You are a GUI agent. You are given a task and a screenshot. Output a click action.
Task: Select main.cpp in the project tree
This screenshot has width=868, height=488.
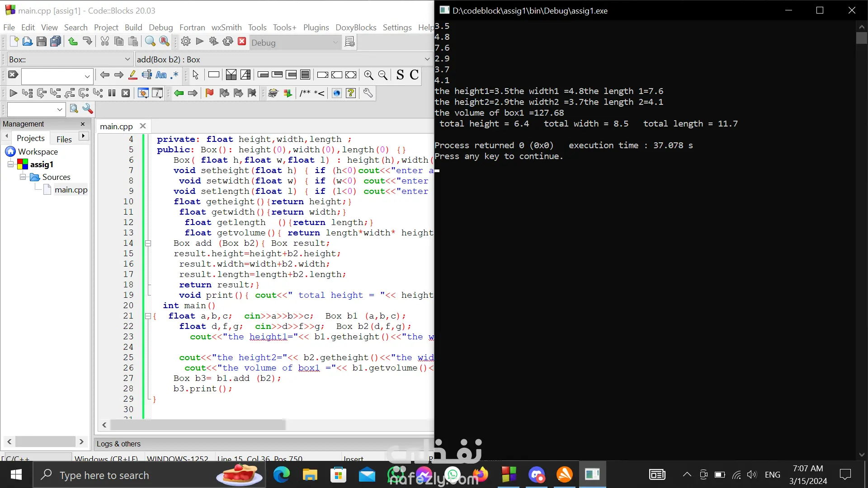[71, 190]
